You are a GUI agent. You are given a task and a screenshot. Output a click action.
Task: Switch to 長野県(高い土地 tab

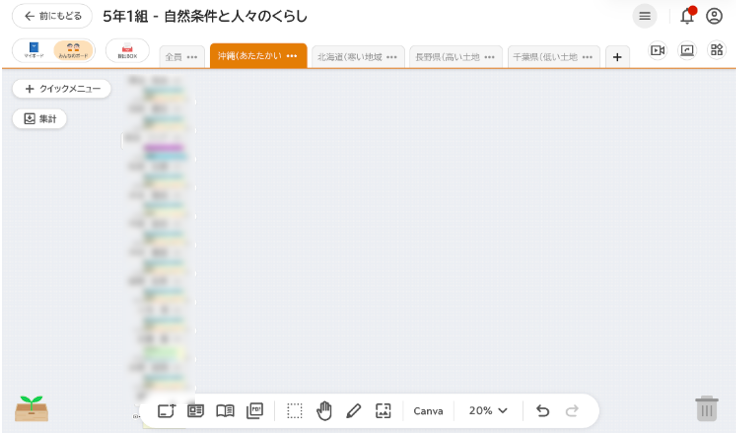pos(448,57)
